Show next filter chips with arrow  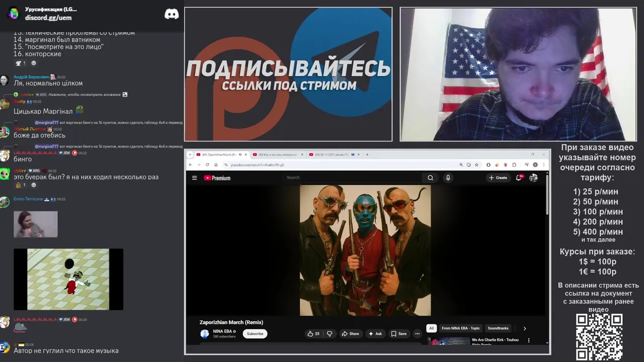click(524, 328)
